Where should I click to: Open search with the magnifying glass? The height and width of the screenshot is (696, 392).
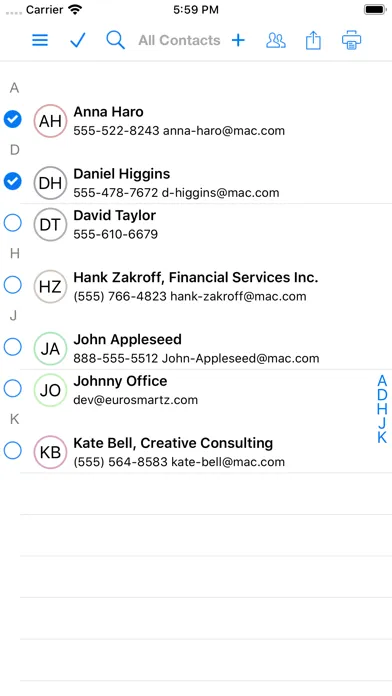115,40
